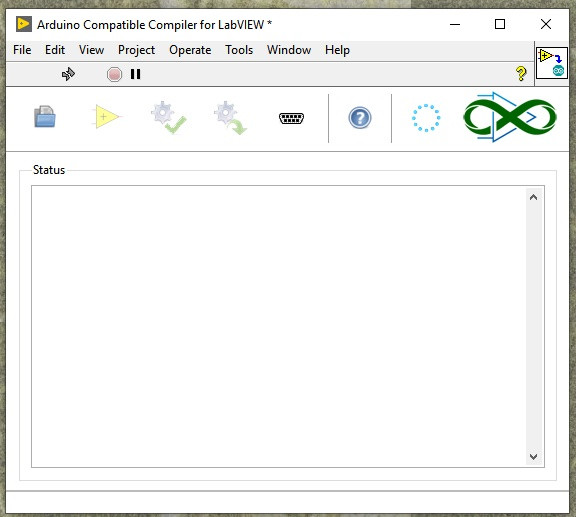The width and height of the screenshot is (576, 517).
Task: Open the File menu
Action: click(x=22, y=50)
